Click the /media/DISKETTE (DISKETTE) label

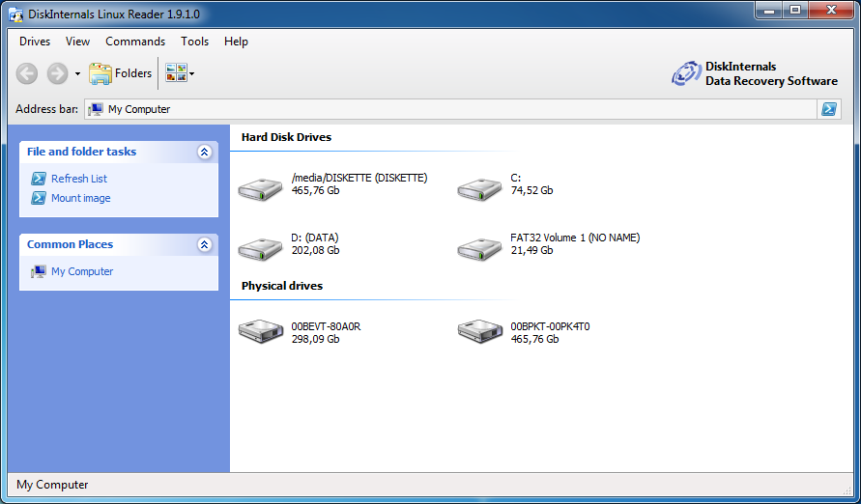click(359, 178)
